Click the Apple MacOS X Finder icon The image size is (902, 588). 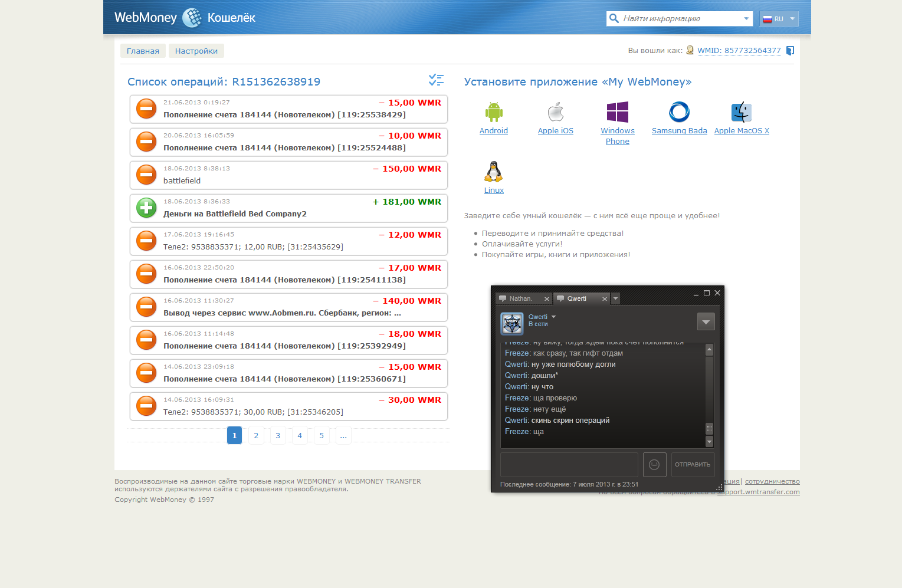click(742, 112)
